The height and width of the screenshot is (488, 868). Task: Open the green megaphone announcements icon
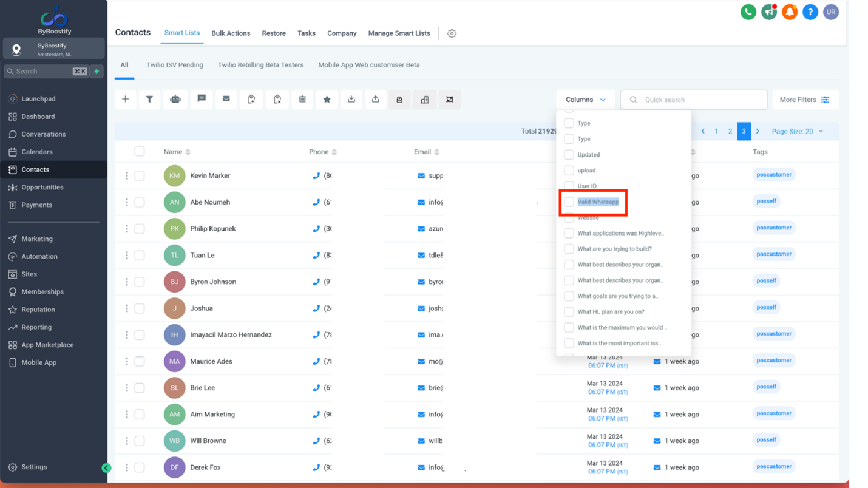click(x=769, y=12)
